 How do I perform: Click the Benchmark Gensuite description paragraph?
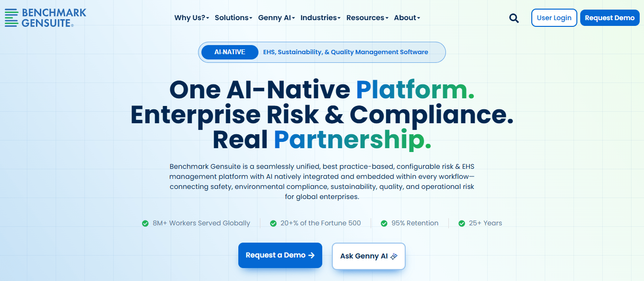coord(322,181)
